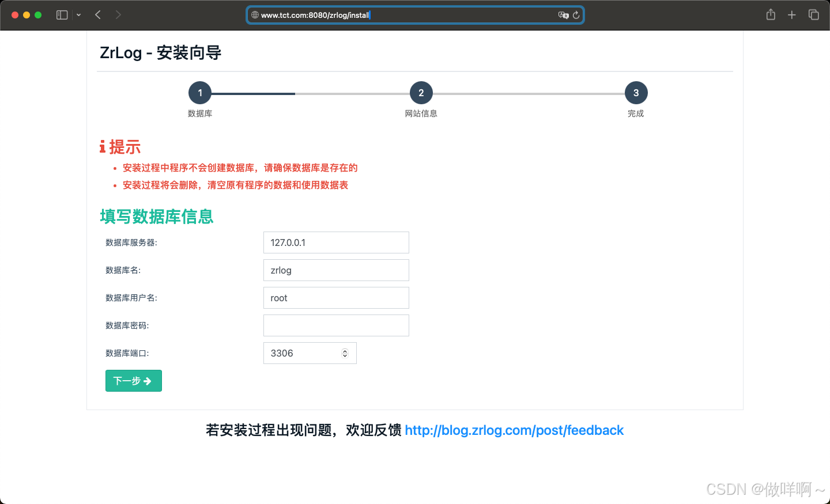Image resolution: width=830 pixels, height=504 pixels.
Task: Click the 数据库名 field containing zrlog
Action: pyautogui.click(x=336, y=270)
